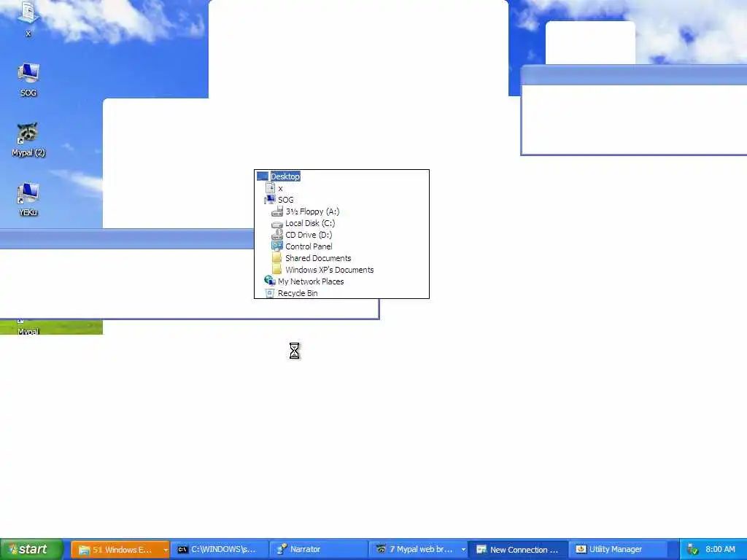Choose Local Disk (C:) entry
The width and height of the screenshot is (747, 560).
(x=310, y=223)
